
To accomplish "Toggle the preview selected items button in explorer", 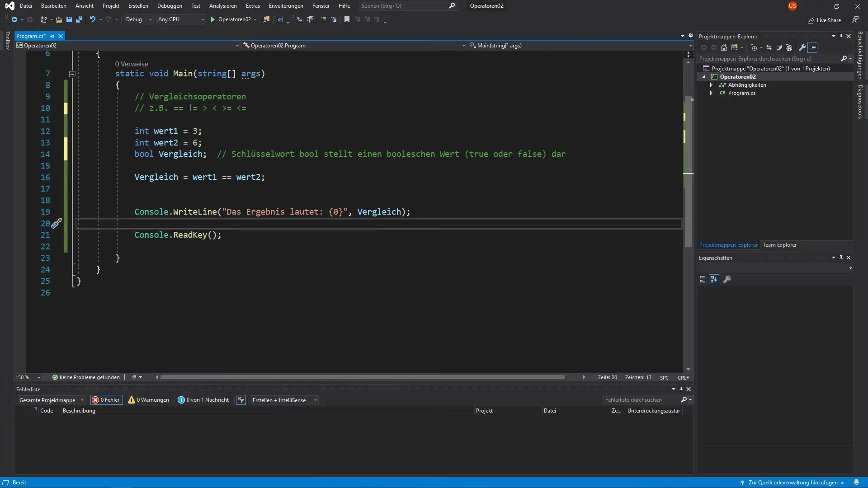I will coord(812,47).
